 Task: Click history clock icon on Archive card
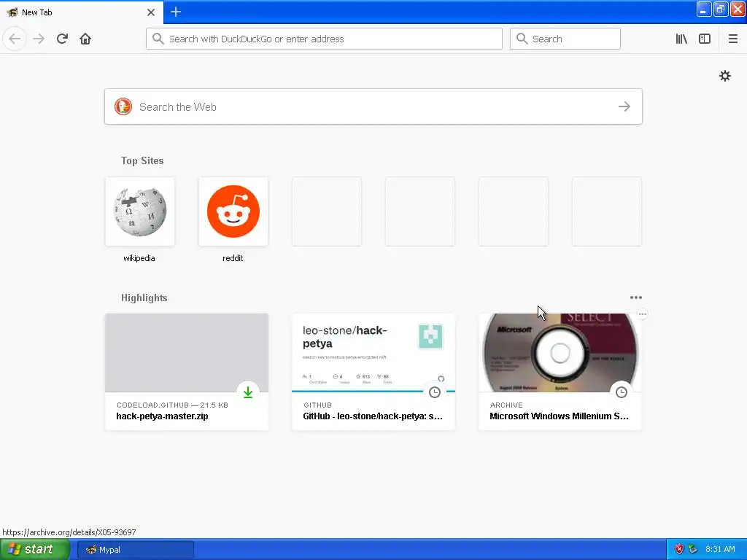click(622, 392)
